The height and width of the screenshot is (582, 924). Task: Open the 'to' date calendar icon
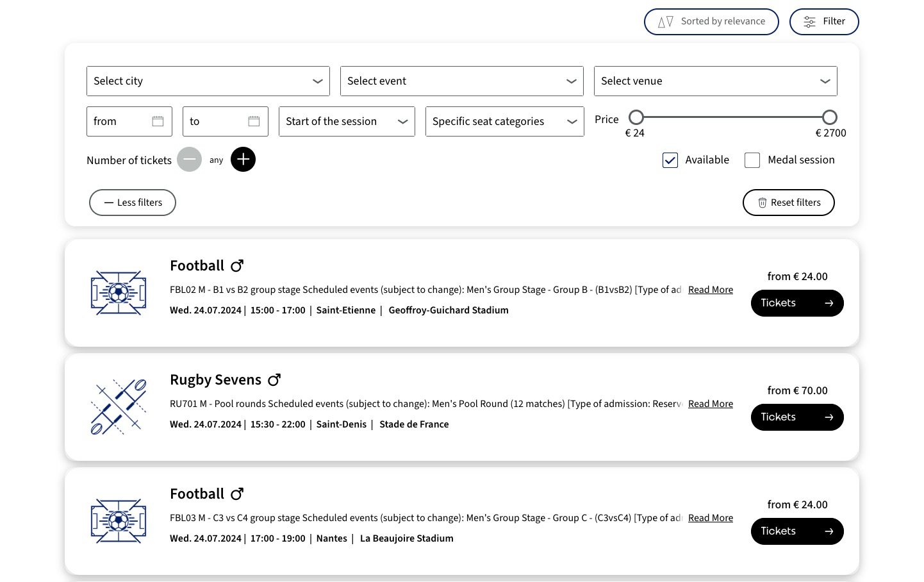pos(254,121)
